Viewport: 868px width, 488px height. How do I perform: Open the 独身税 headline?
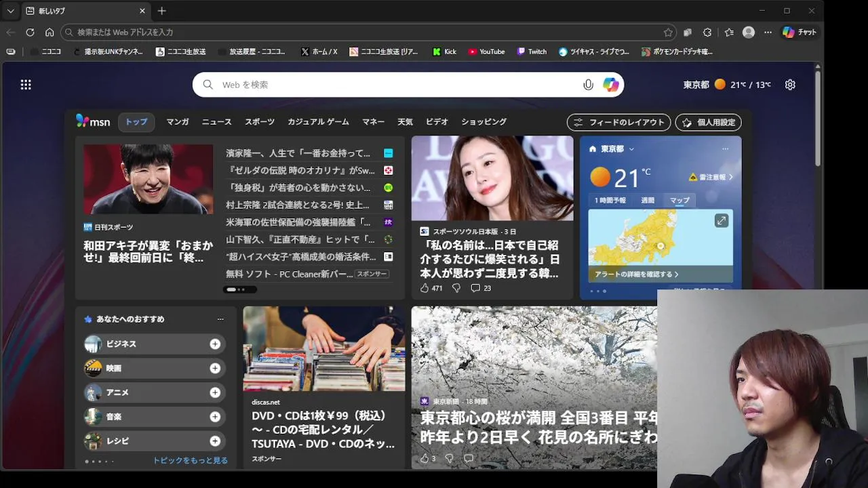(298, 188)
